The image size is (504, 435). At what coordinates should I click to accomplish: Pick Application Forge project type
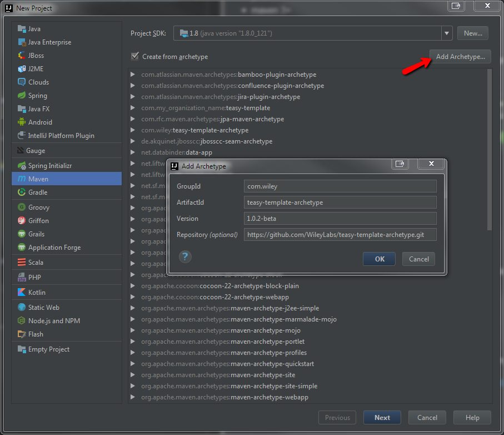pyautogui.click(x=67, y=248)
